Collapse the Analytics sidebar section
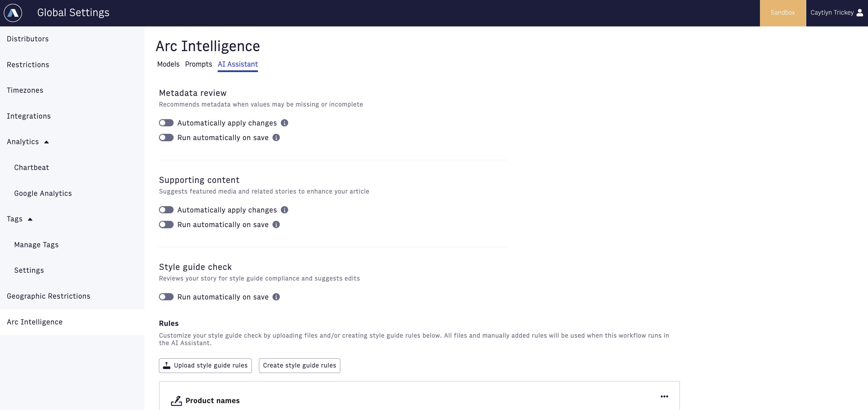 (47, 142)
